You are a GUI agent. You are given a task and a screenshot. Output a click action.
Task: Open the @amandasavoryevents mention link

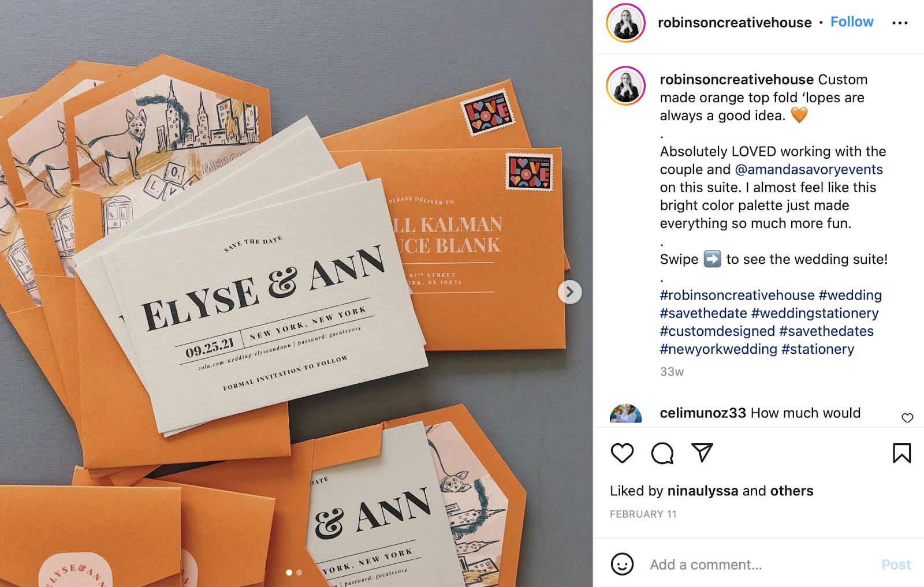(808, 169)
